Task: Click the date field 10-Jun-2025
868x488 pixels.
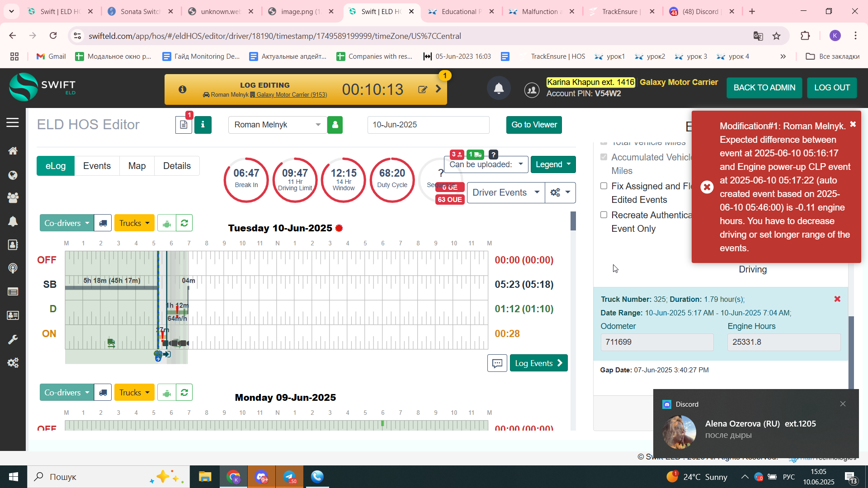Action: point(428,125)
